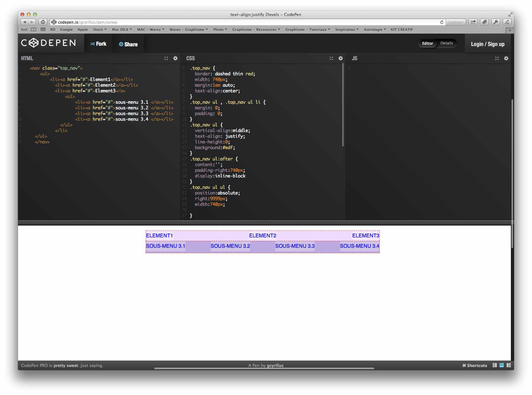532x395 pixels.
Task: Go to browser home page
Action: [43, 22]
